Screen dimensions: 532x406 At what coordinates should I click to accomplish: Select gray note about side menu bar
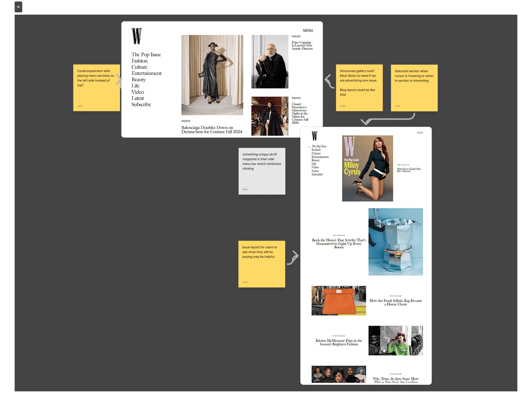coord(262,171)
